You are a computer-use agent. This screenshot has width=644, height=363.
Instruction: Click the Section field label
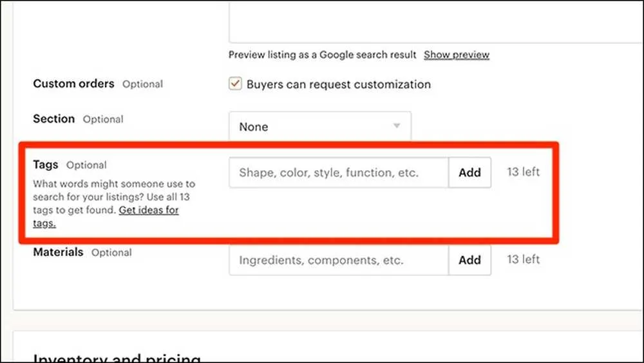pos(54,119)
